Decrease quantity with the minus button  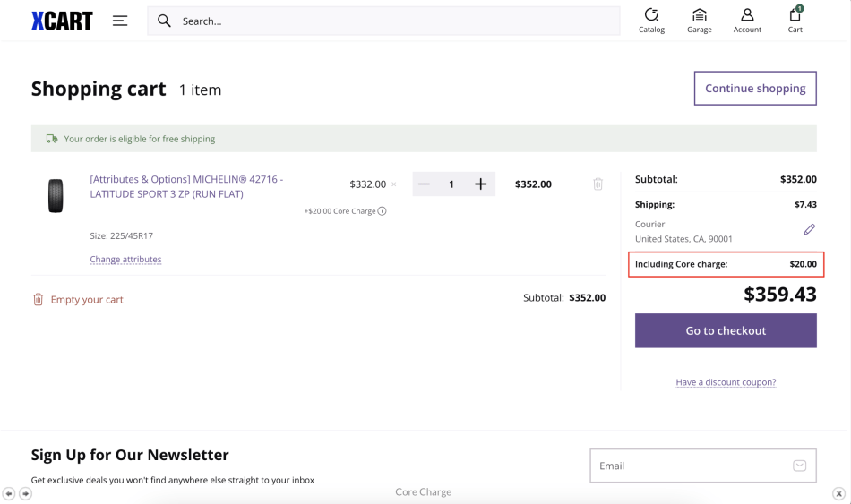pos(425,184)
